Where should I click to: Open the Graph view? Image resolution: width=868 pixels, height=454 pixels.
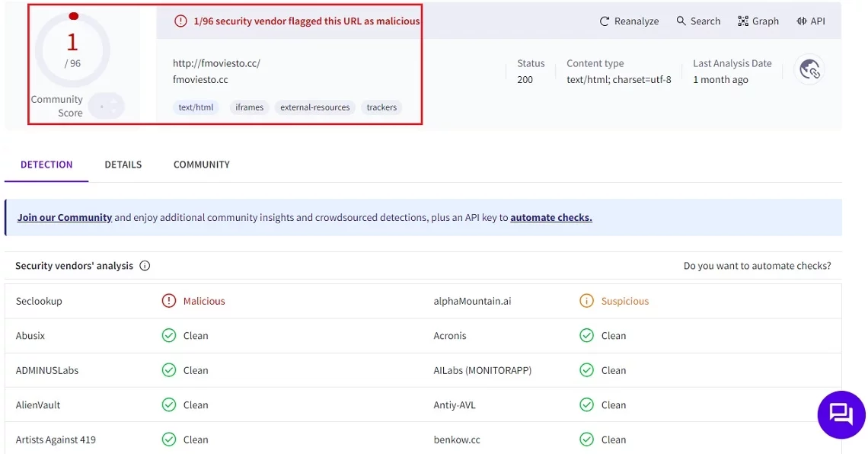758,21
